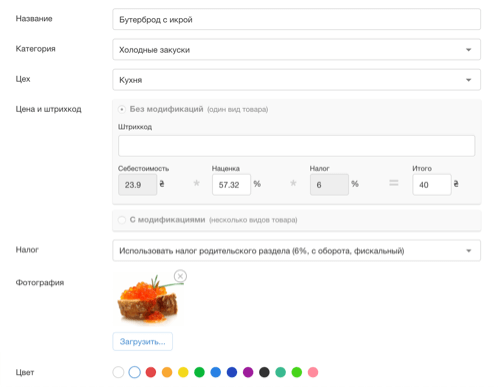The width and height of the screenshot is (500, 387).
Task: Select the 'Без модификаций' radio option
Action: [x=122, y=109]
